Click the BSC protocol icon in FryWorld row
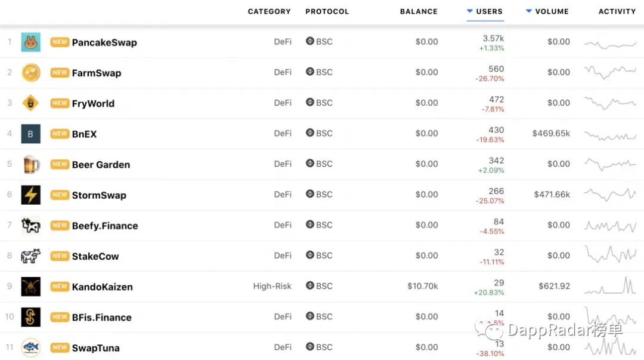 point(310,102)
